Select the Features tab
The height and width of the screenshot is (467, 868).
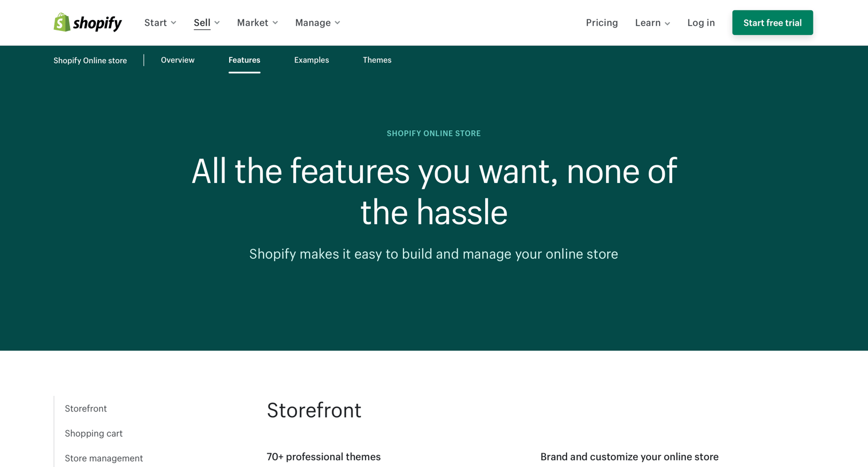point(244,60)
